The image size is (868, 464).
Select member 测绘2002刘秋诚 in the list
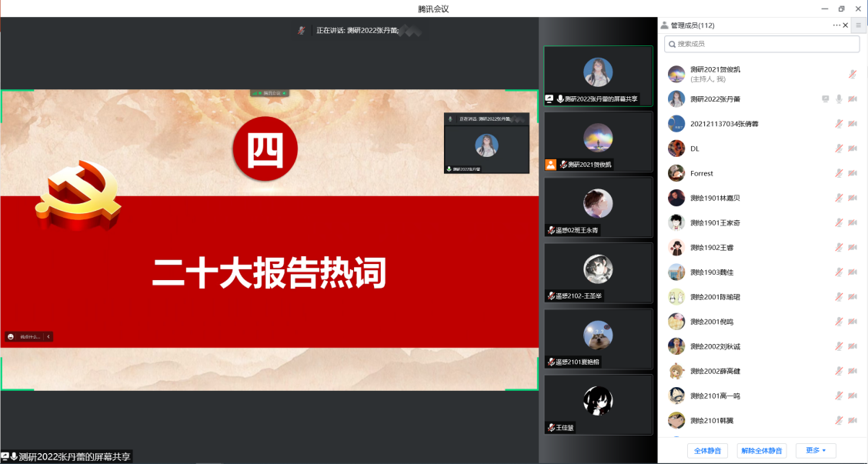coord(716,346)
